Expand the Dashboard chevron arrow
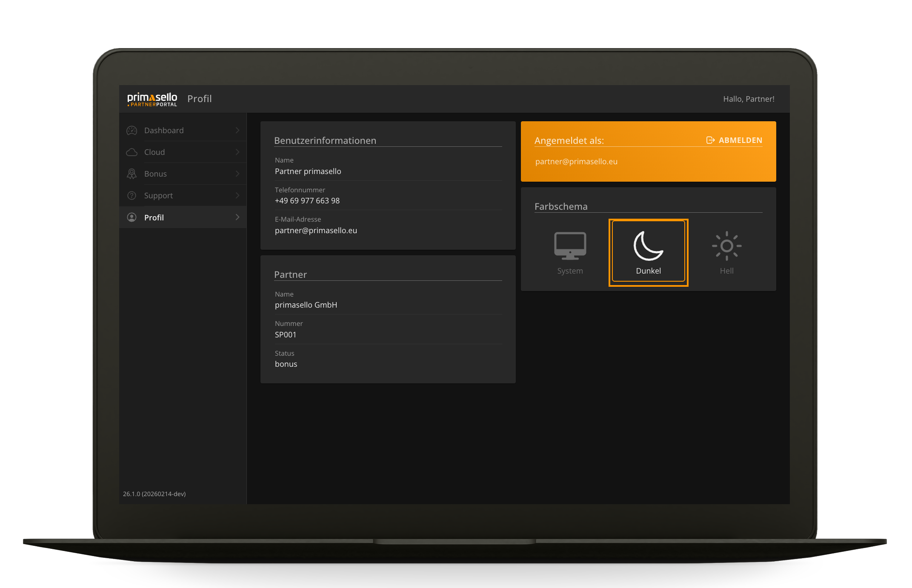Viewport: 912px width, 588px height. tap(237, 131)
